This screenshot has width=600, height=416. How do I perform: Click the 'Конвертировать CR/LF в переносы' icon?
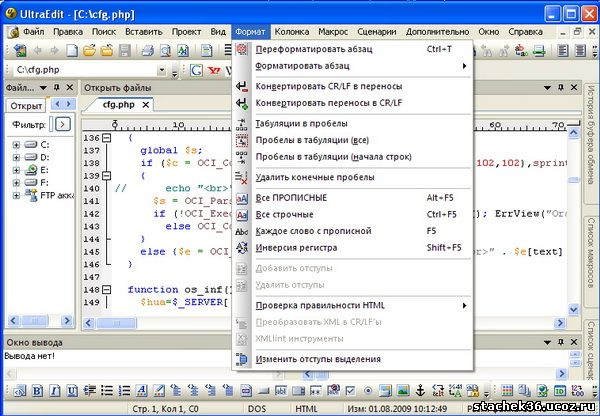click(x=242, y=86)
